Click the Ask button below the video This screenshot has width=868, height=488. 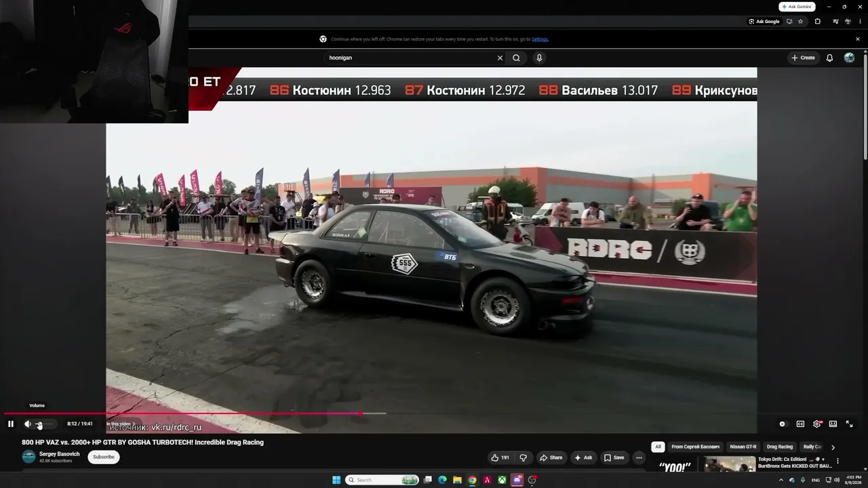[583, 457]
